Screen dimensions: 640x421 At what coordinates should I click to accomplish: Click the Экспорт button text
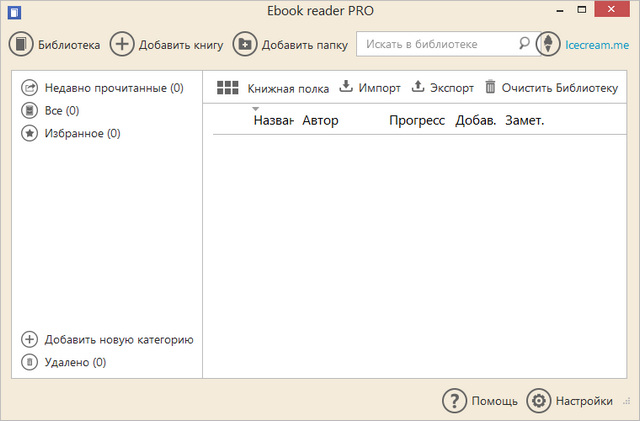click(x=452, y=88)
